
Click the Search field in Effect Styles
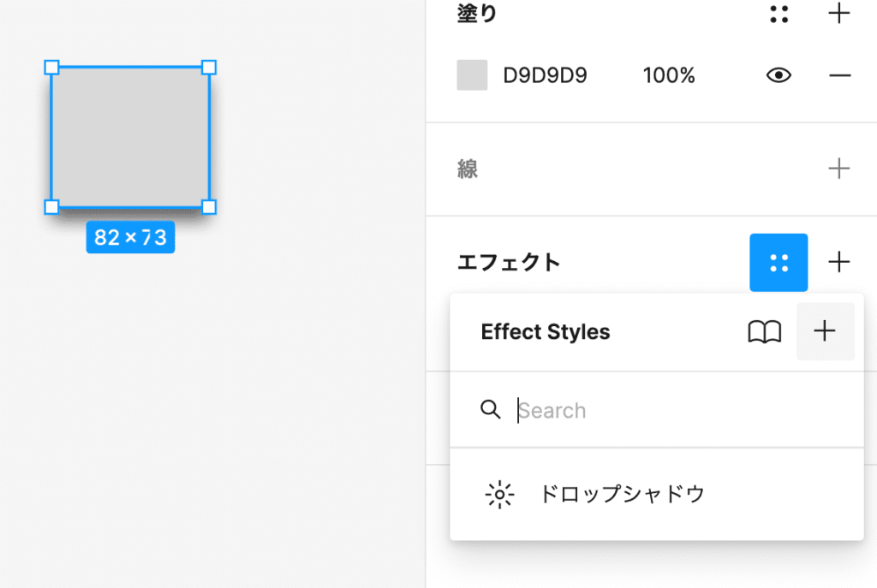(x=668, y=411)
